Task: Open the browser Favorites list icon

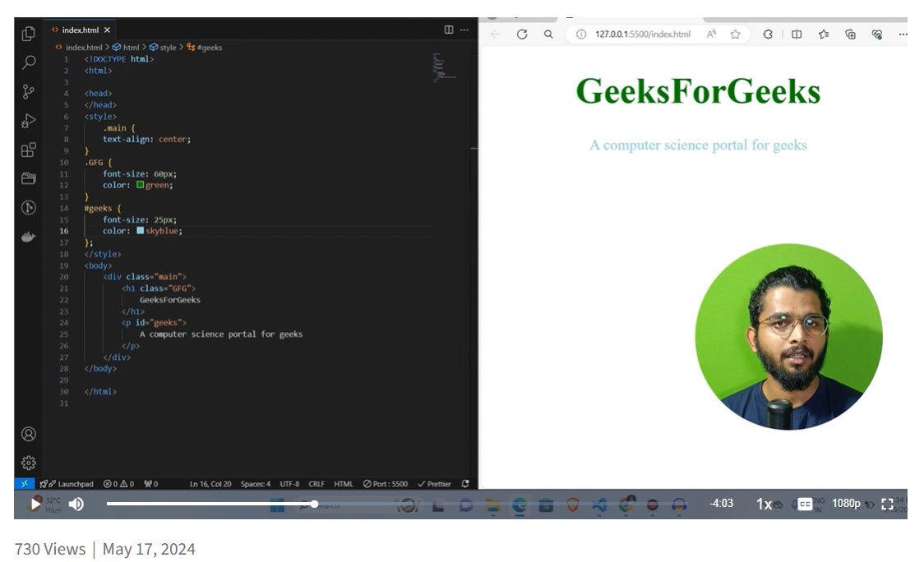Action: coord(823,35)
